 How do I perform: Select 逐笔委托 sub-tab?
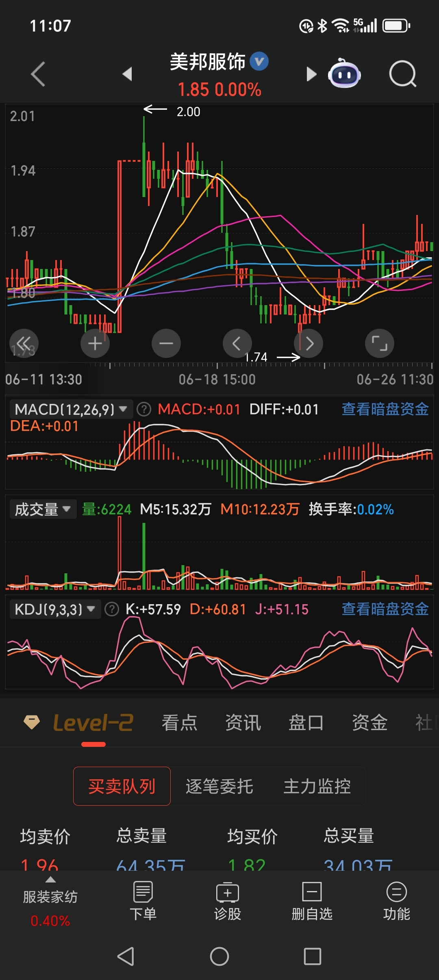click(219, 786)
